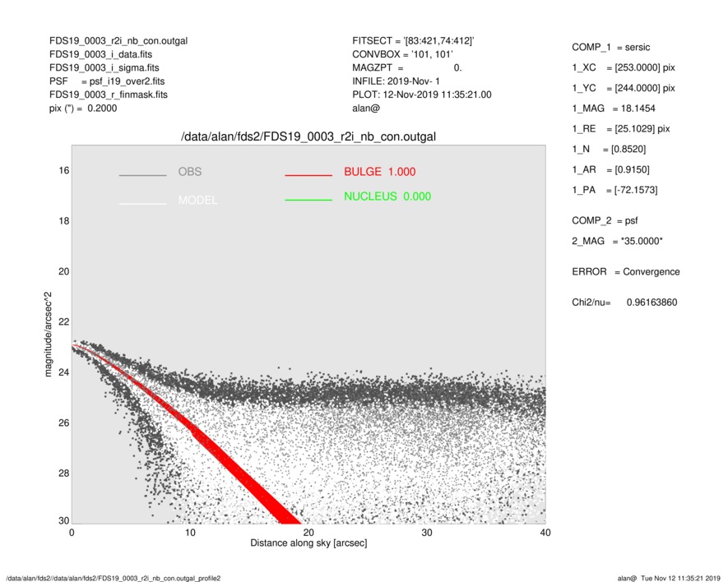Click the y-axis tick label '16'
This screenshot has height=582, width=728.
[64, 171]
